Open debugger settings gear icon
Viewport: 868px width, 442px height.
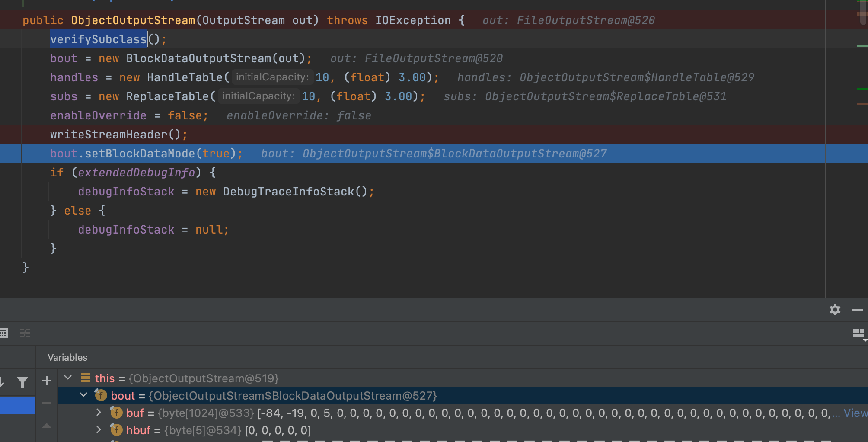pyautogui.click(x=835, y=310)
